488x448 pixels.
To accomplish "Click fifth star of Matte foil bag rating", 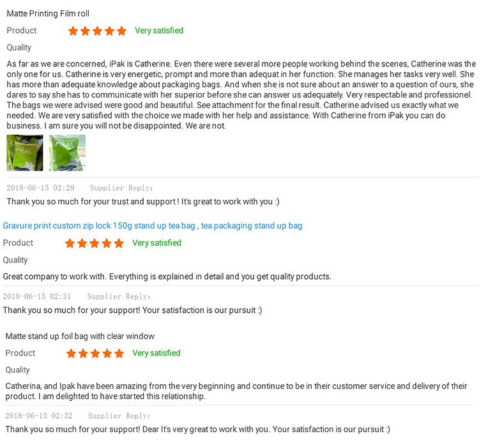I will click(x=119, y=354).
